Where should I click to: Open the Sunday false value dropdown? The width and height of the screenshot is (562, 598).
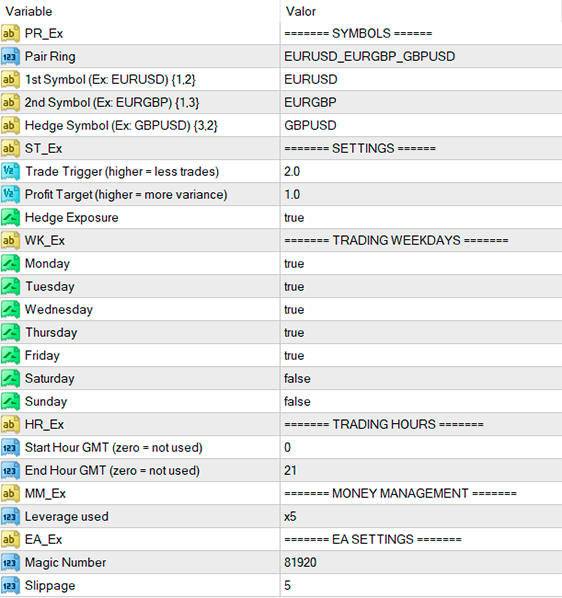coord(421,401)
